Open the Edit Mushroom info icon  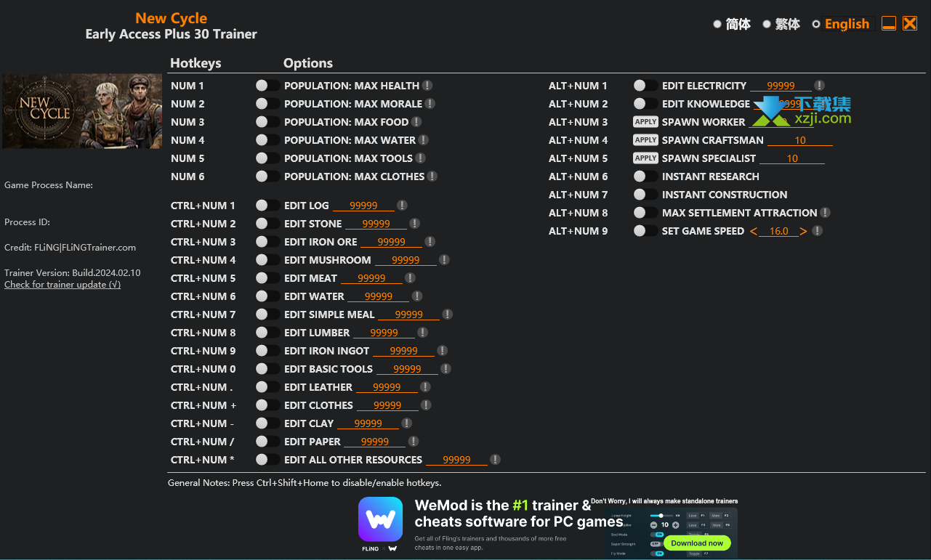pyautogui.click(x=444, y=260)
